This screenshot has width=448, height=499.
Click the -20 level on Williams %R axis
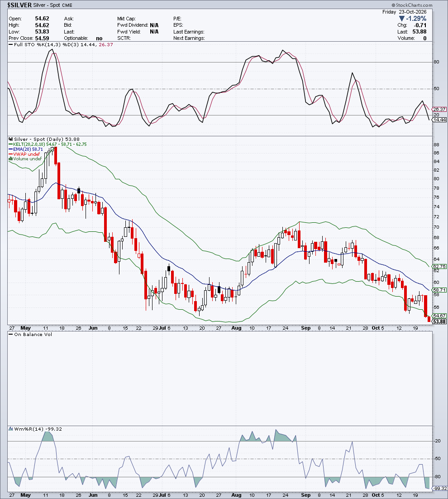coord(437,441)
